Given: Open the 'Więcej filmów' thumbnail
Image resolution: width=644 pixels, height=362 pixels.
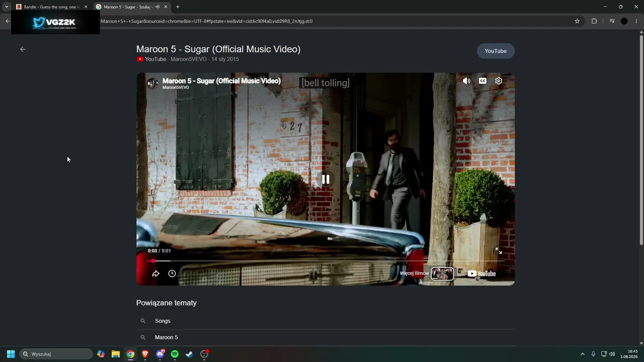Looking at the screenshot, I should (442, 274).
